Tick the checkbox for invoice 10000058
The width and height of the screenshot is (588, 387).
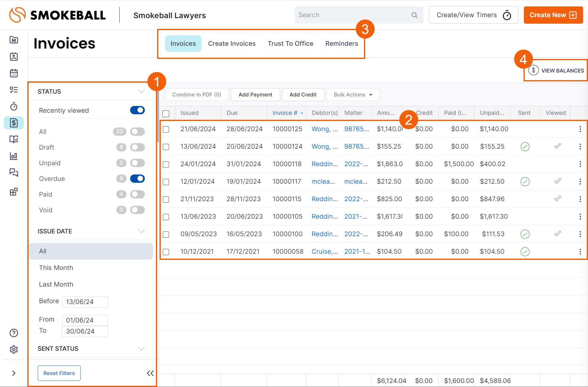166,252
